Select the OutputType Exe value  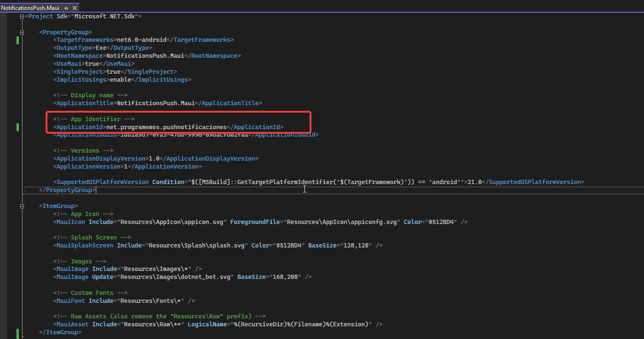point(102,47)
